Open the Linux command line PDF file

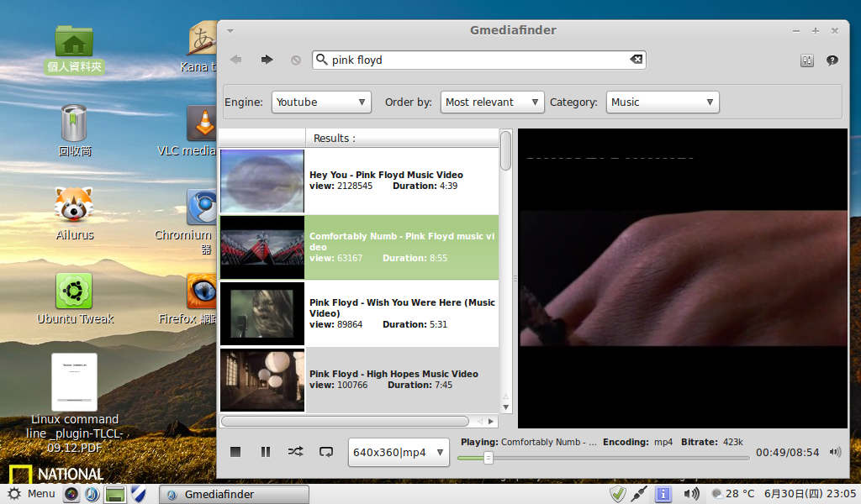(x=74, y=403)
